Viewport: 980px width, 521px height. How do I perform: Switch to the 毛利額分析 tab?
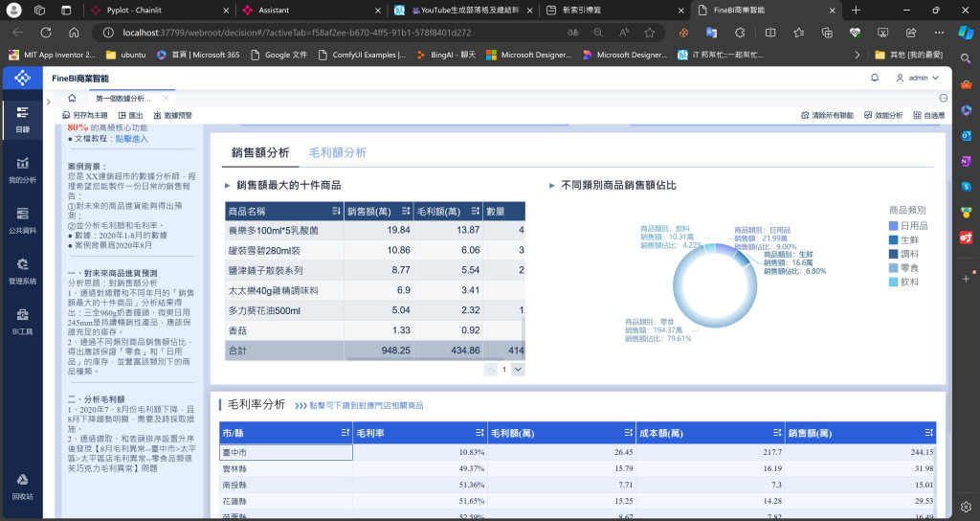click(x=338, y=152)
